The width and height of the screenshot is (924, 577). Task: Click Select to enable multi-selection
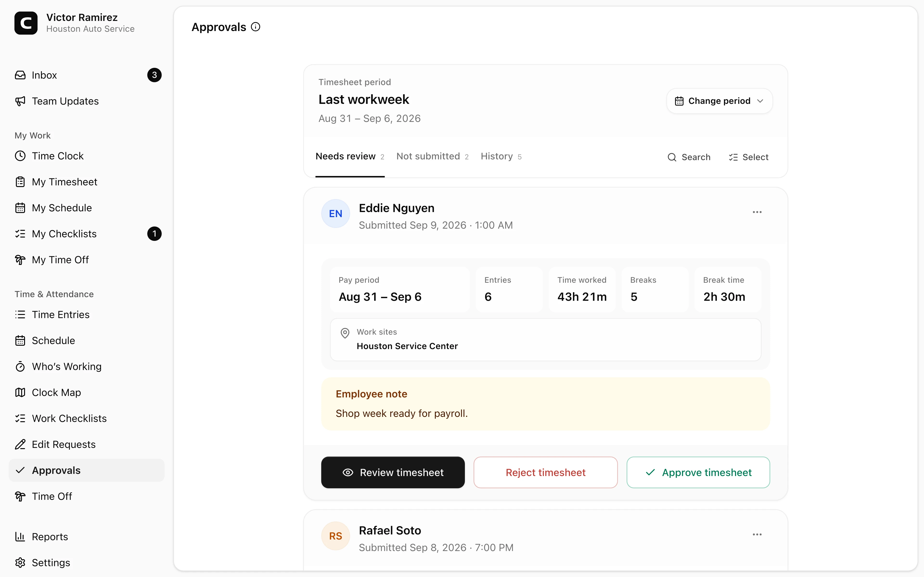[x=748, y=157]
